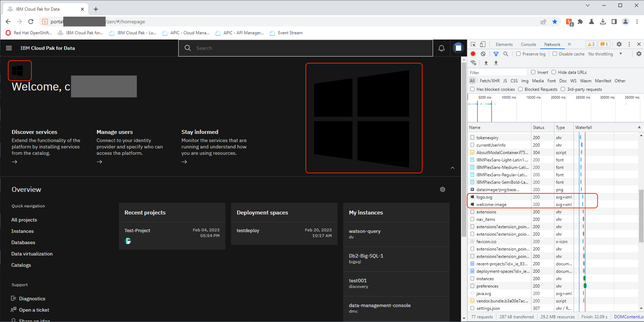
Task: Reload the current page
Action: tap(31, 22)
